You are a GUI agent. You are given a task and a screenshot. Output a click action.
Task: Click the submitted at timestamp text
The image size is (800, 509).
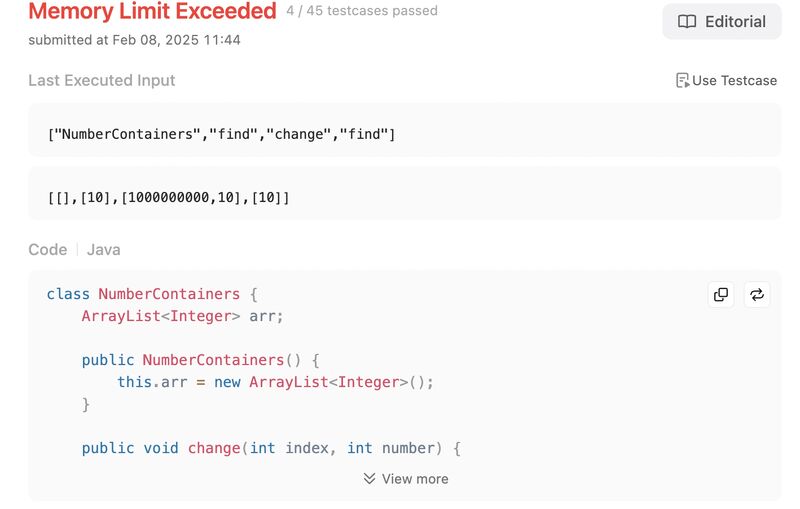tap(134, 40)
